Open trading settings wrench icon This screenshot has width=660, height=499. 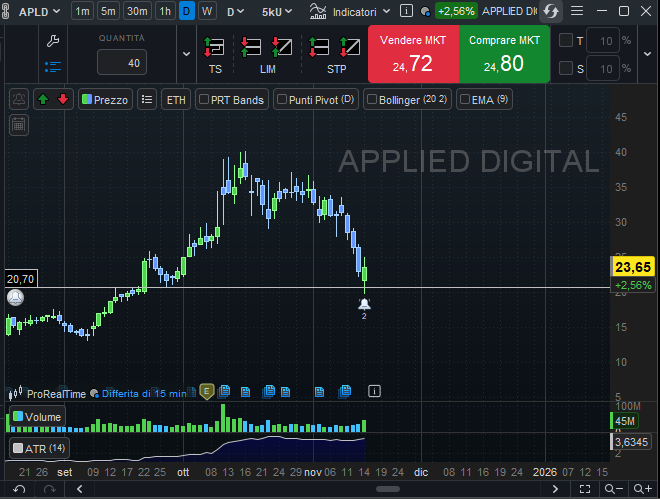tap(54, 41)
